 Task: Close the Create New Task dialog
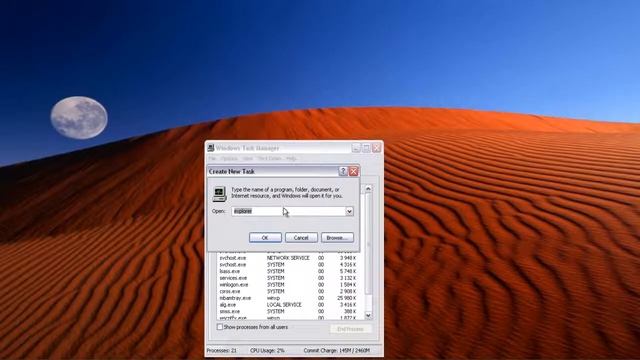click(x=353, y=171)
